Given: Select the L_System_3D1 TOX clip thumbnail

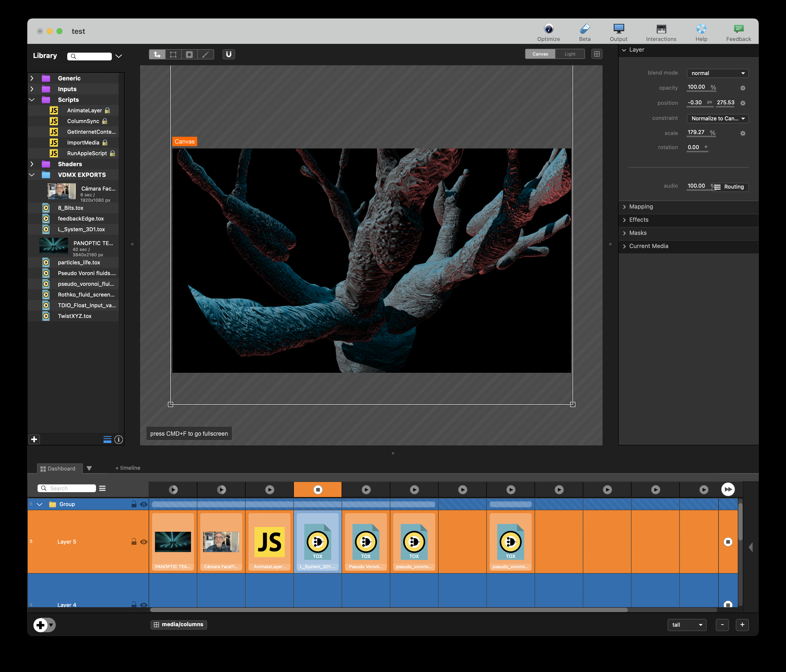Looking at the screenshot, I should 317,542.
